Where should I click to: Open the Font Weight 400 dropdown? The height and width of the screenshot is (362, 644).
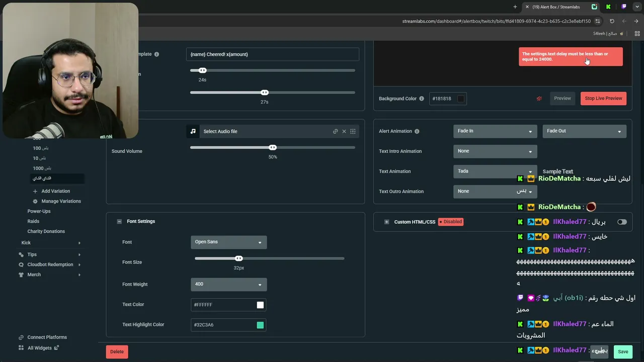coord(229,285)
